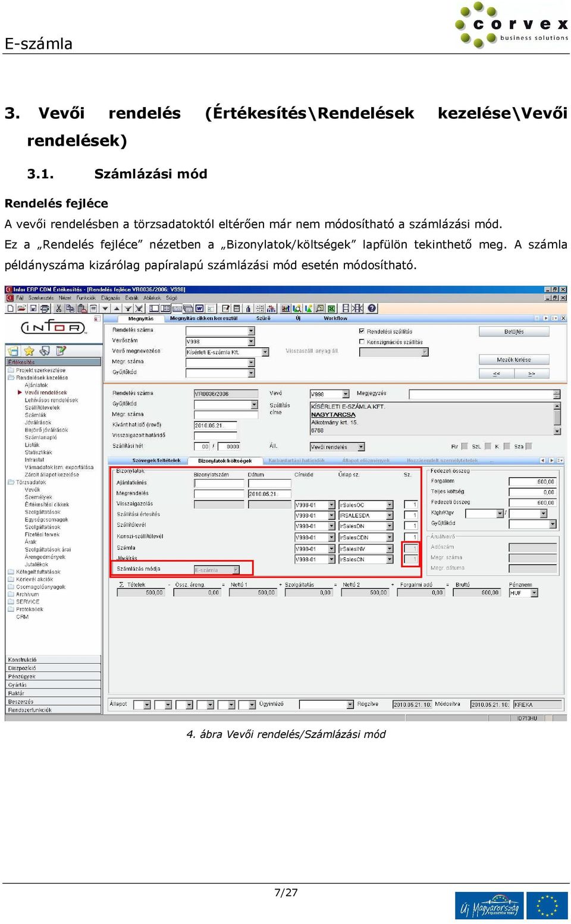The image size is (571, 924).
Task: Open the Fájl menu
Action: [x=20, y=298]
